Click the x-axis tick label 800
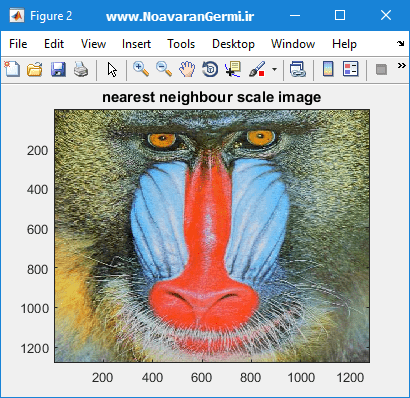 click(250, 378)
